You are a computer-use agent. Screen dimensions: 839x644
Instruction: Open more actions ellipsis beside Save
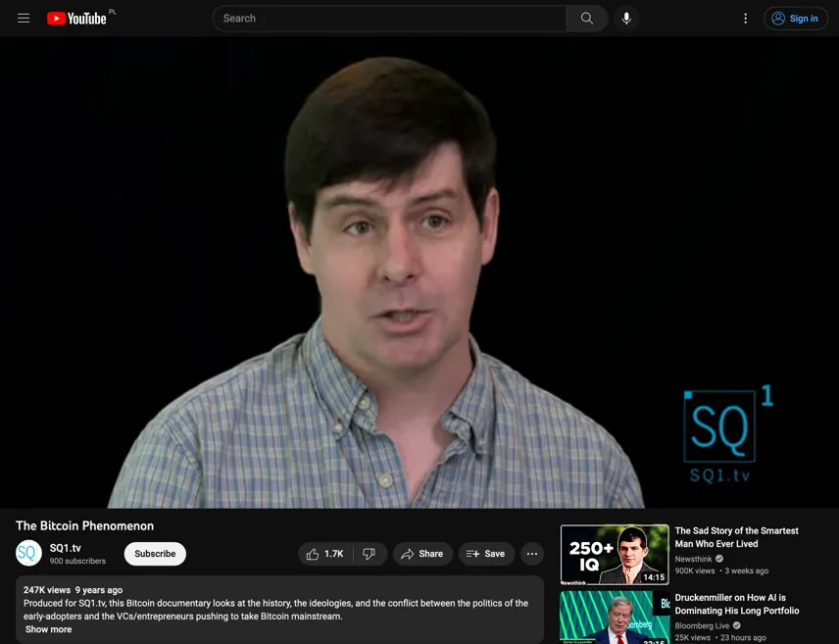532,554
